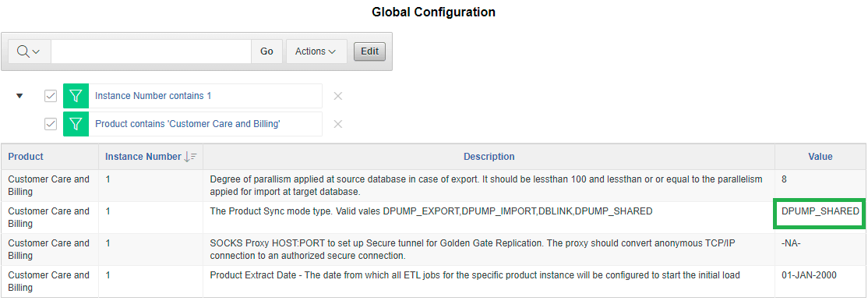Uncheck the Instance Number filter checkbox

(51, 96)
